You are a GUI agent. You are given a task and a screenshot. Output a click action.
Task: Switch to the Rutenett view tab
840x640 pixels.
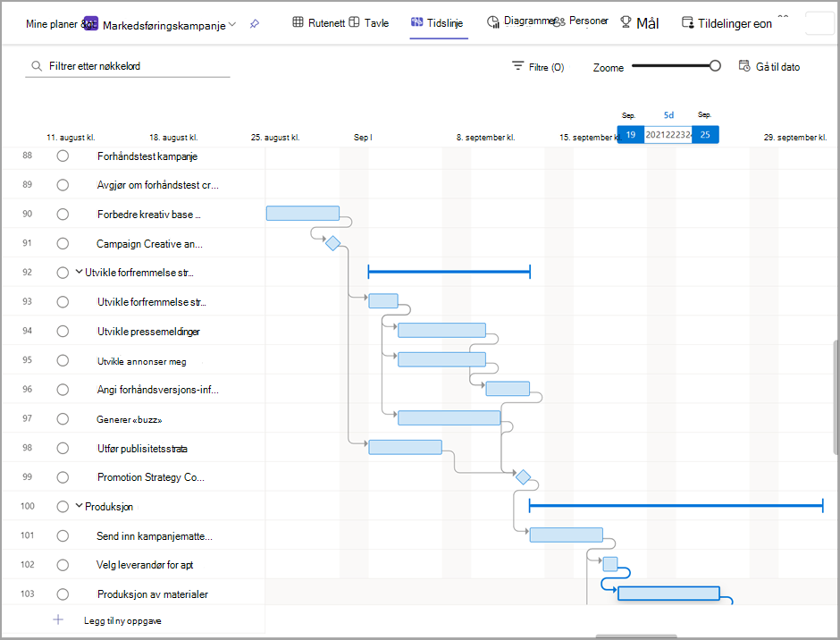tap(319, 23)
